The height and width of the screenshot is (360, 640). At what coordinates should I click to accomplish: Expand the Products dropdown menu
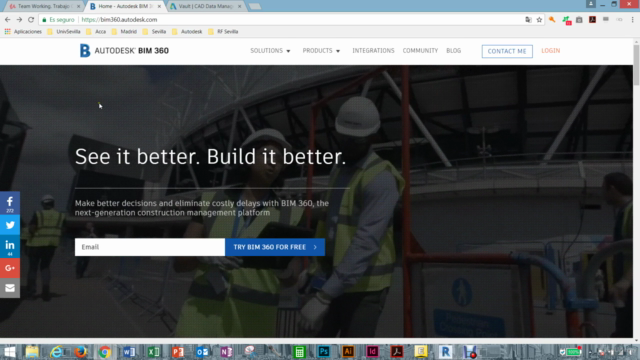pyautogui.click(x=321, y=51)
